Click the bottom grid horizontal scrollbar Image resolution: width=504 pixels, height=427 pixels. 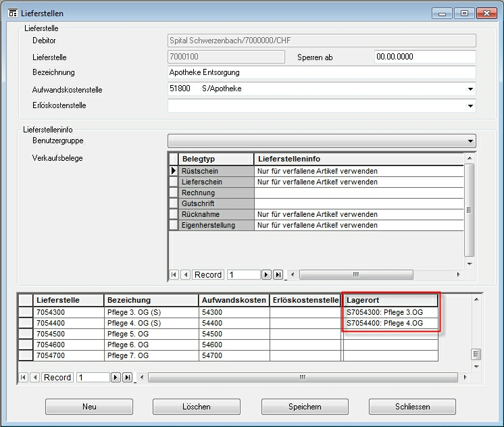[x=304, y=378]
